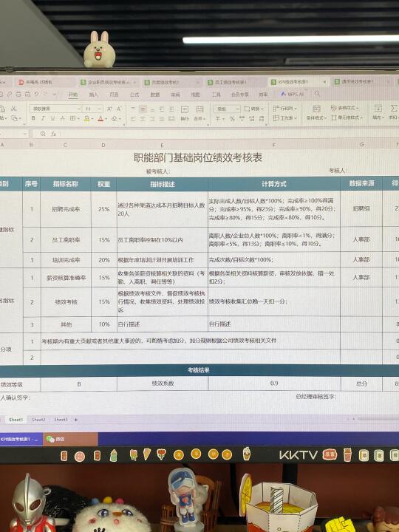399x532 pixels.
Task: Choose the red font color button
Action: pos(100,118)
